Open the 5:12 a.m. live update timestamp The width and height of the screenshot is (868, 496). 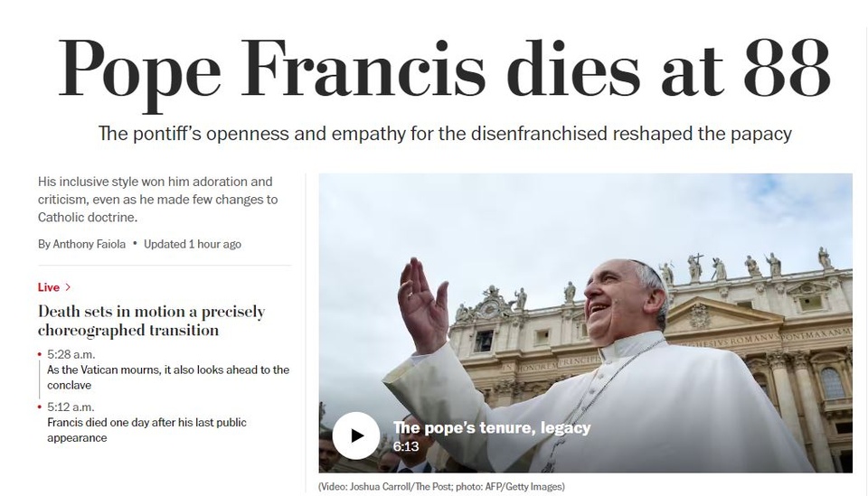(71, 407)
